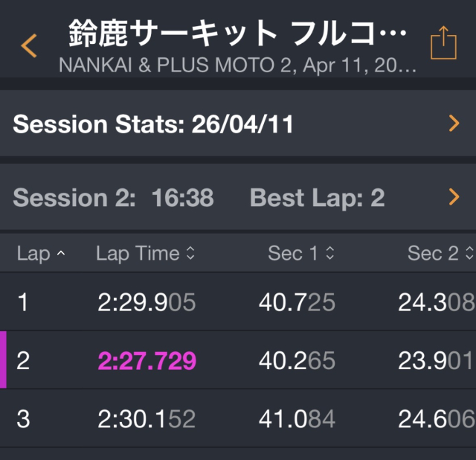Tap lap 1 sector 1 time 40.725
This screenshot has width=476, height=460.
(297, 302)
